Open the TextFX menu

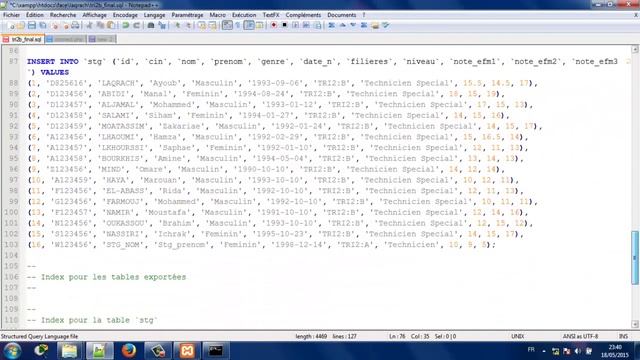click(271, 15)
